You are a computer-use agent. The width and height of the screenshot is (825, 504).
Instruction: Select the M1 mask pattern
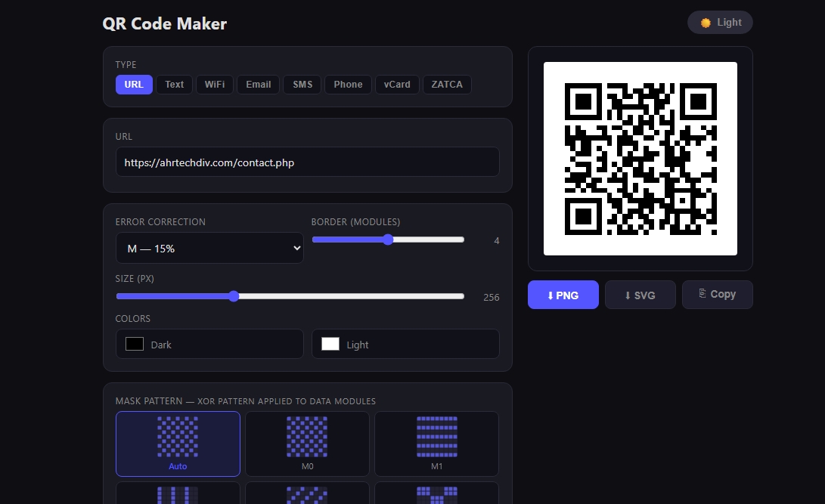point(437,444)
